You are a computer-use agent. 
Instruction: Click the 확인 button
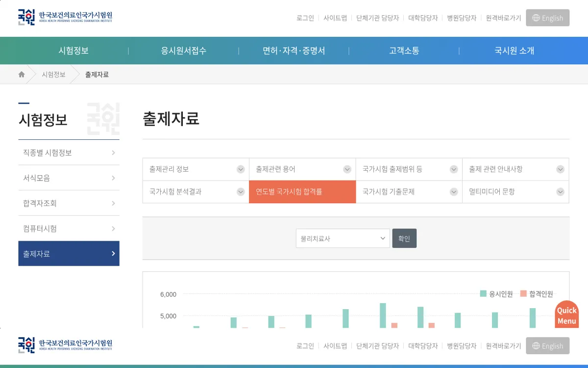tap(404, 238)
